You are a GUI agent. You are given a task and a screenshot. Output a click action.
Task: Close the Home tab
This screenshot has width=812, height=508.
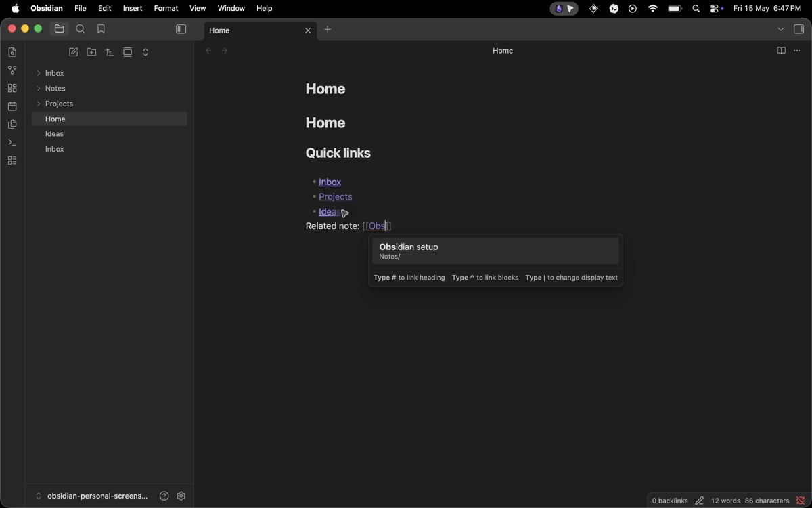click(x=308, y=30)
